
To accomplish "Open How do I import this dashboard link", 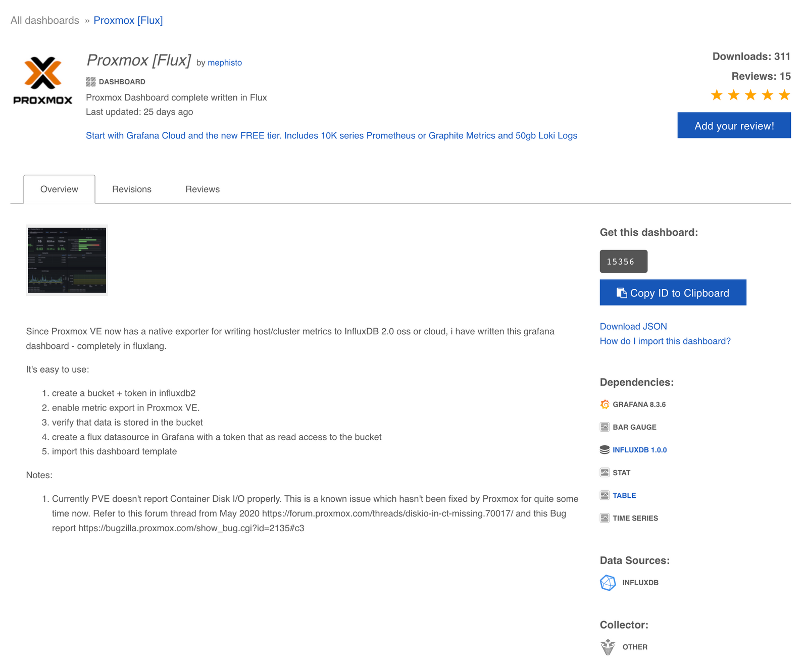I will click(665, 341).
